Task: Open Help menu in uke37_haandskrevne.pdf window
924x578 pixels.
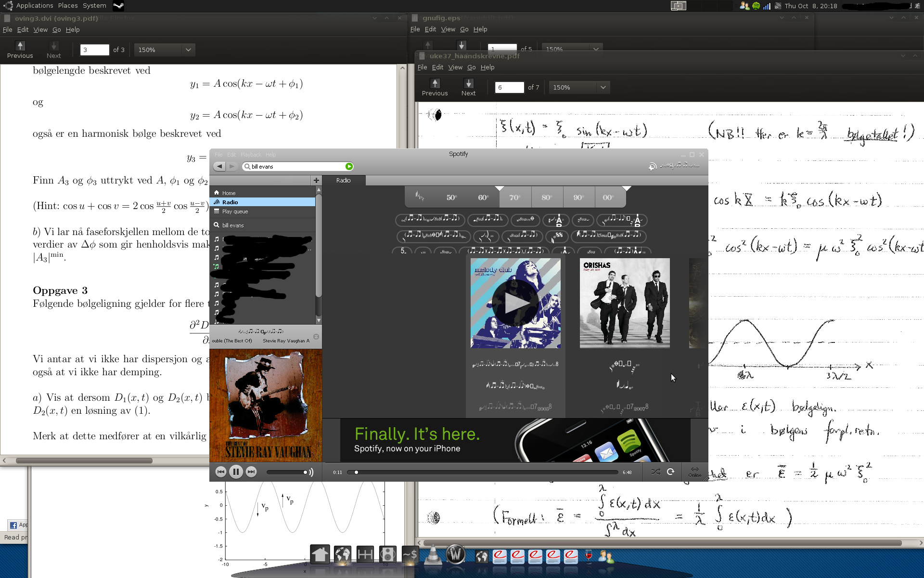Action: click(x=488, y=67)
